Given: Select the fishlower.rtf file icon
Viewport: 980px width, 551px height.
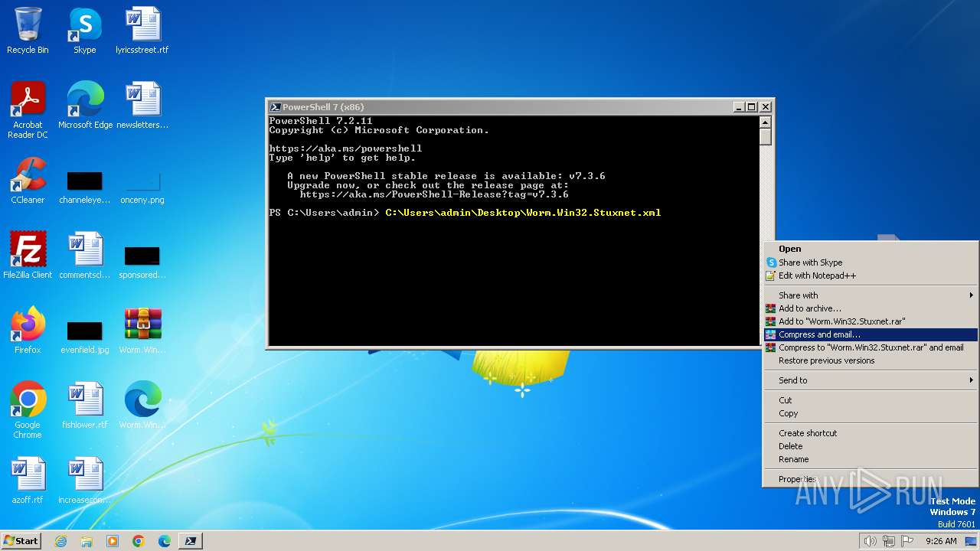Looking at the screenshot, I should click(x=84, y=406).
